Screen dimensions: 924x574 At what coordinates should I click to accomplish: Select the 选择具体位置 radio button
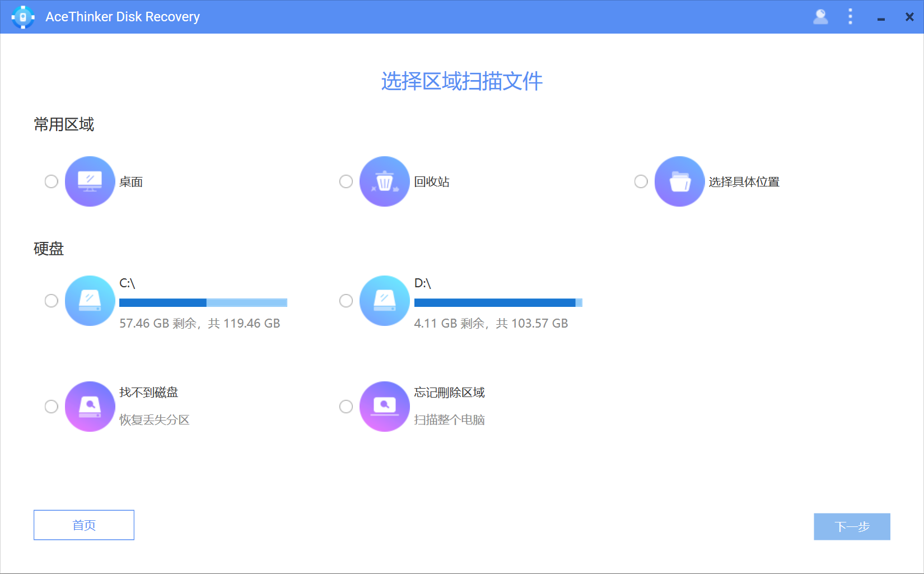[641, 181]
